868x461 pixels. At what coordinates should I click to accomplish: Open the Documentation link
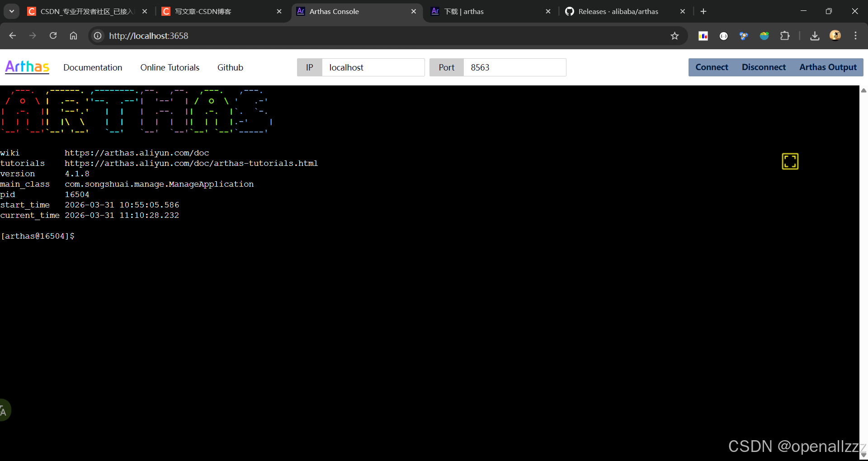[93, 67]
